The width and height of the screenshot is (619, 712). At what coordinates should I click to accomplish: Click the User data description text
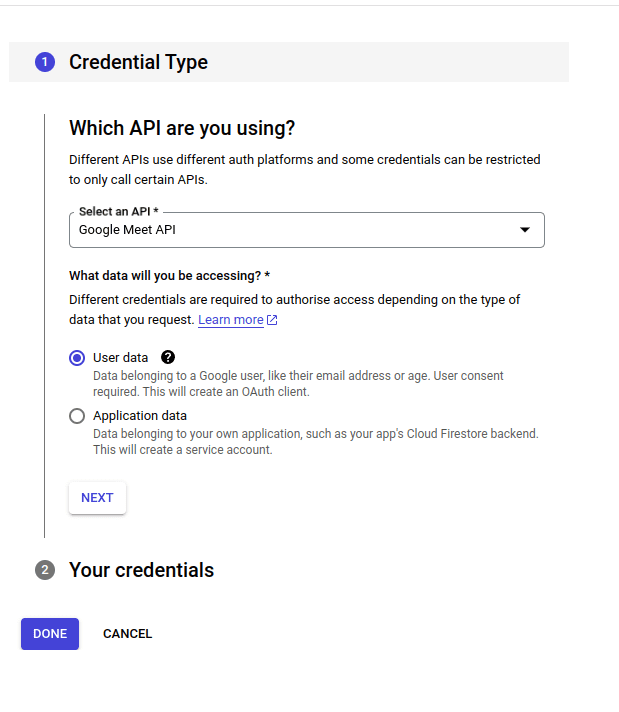(x=298, y=384)
